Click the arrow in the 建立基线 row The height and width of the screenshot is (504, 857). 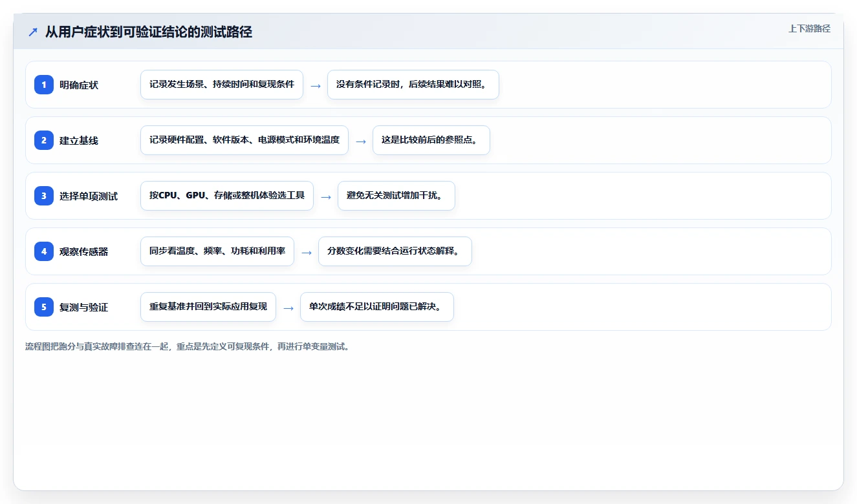tap(361, 141)
